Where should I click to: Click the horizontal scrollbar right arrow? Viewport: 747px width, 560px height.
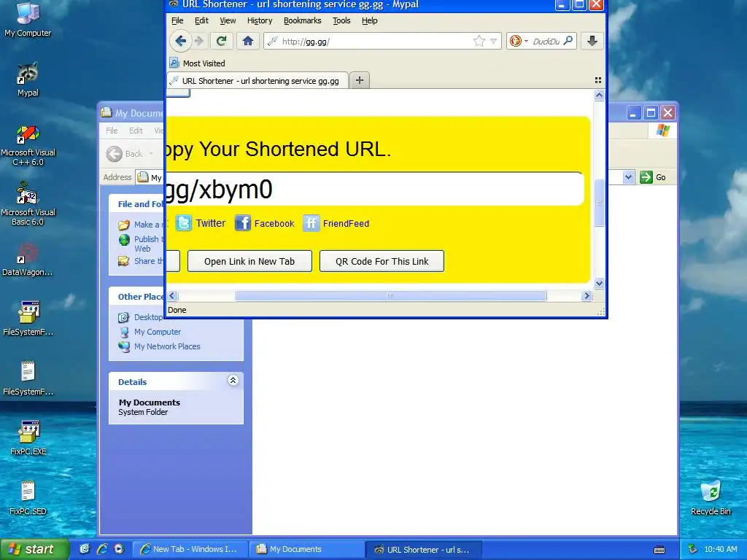coord(587,296)
